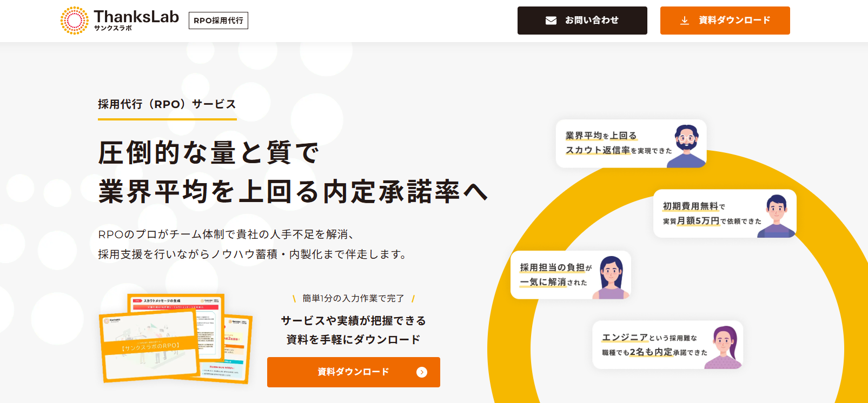Click the dark-haired man avatar in 初期費用無料 card
Viewport: 868px width, 403px height.
(x=777, y=216)
